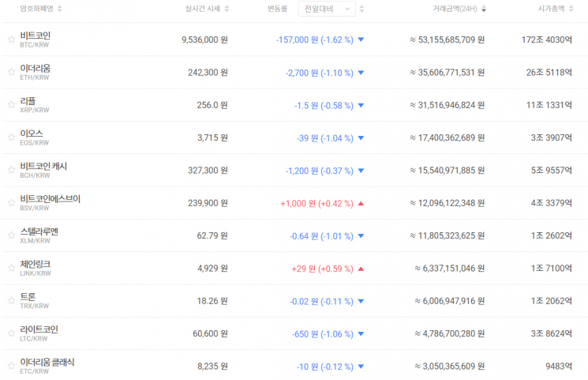Click the up triangle in 체인링크 row
Image resolution: width=588 pixels, height=380 pixels.
[361, 269]
